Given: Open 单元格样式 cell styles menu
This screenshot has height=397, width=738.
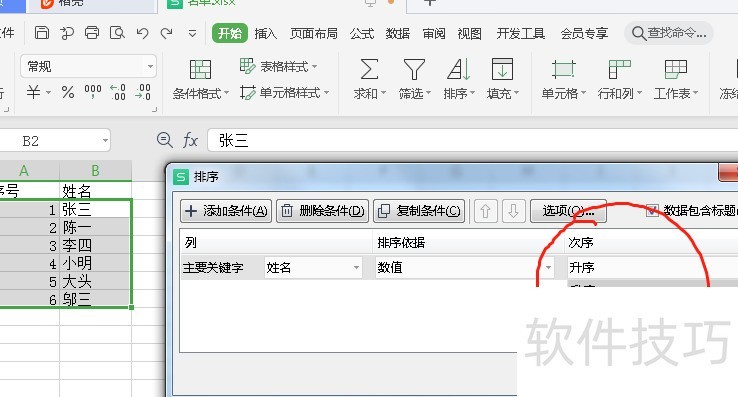Looking at the screenshot, I should tap(284, 93).
